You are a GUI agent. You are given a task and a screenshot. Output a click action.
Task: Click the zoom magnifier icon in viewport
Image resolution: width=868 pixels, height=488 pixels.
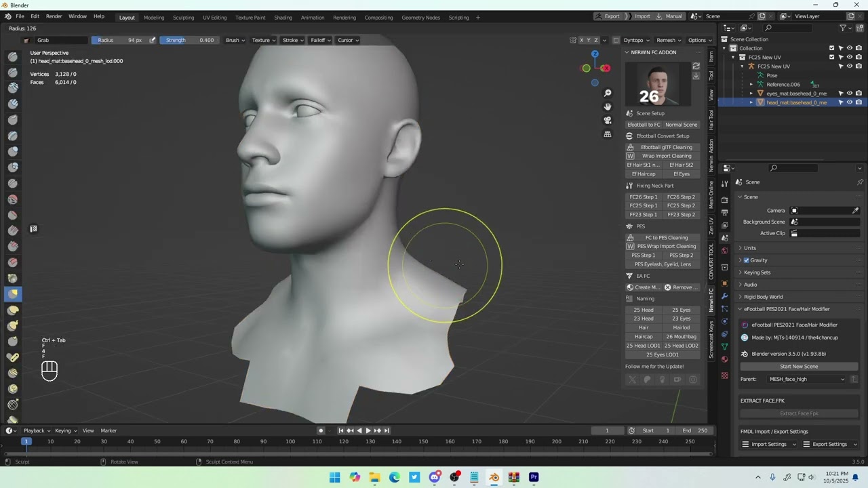pyautogui.click(x=608, y=93)
